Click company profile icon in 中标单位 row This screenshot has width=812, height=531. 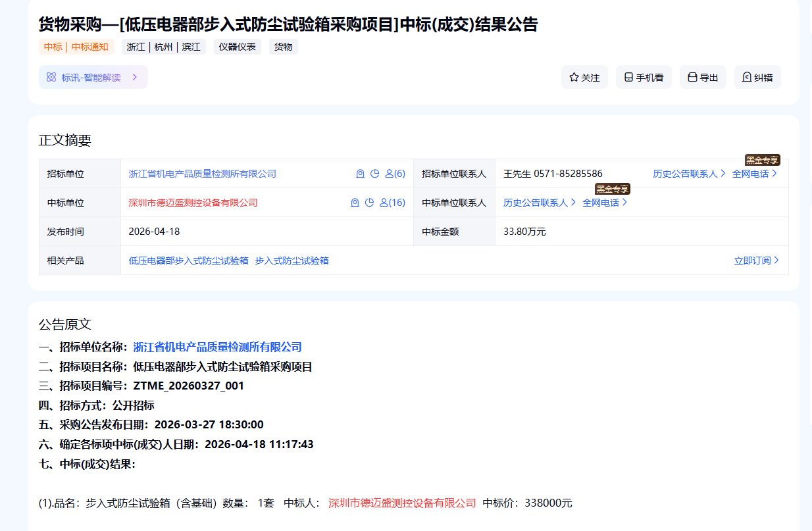355,203
